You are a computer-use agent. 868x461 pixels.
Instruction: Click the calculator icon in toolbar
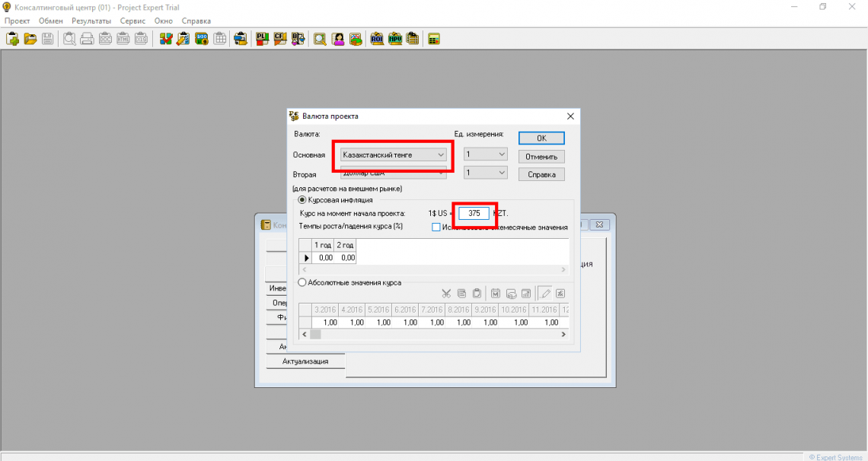(x=434, y=39)
